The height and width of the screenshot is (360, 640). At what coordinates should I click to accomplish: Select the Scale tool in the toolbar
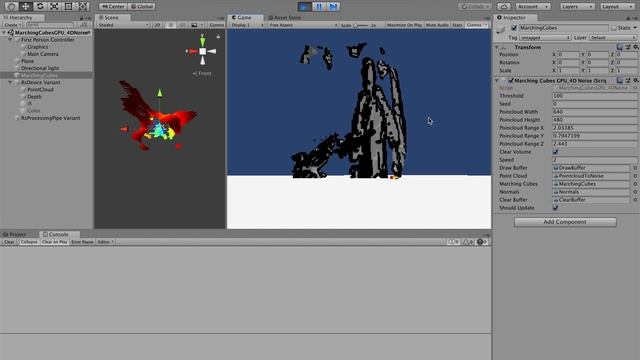coord(54,6)
